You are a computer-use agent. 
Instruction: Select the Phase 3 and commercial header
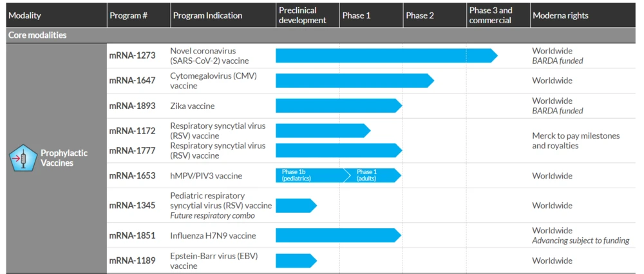tap(491, 15)
